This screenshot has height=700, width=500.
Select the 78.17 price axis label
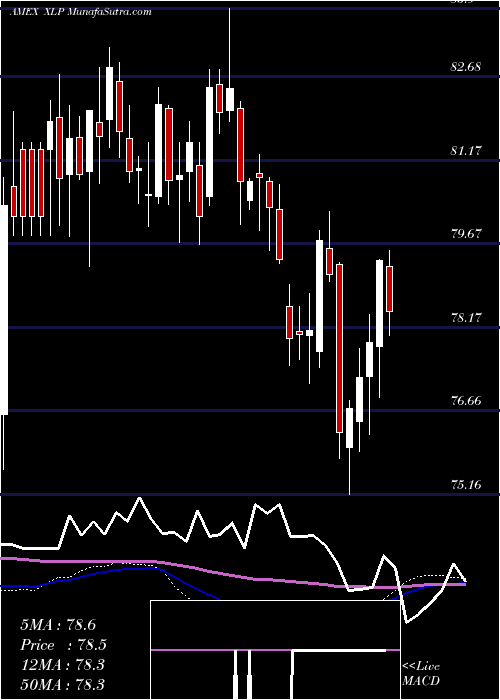(x=466, y=318)
